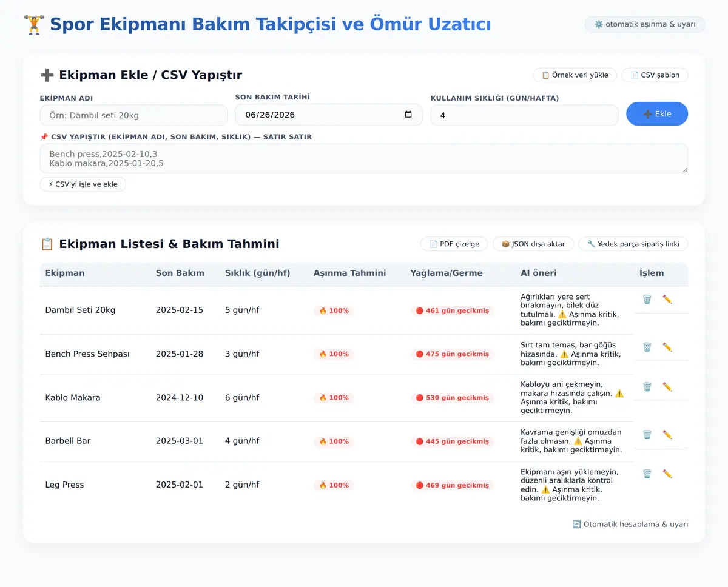Click the Otomatik hesaplama & uyarı footer text
The height and width of the screenshot is (587, 728).
click(630, 524)
